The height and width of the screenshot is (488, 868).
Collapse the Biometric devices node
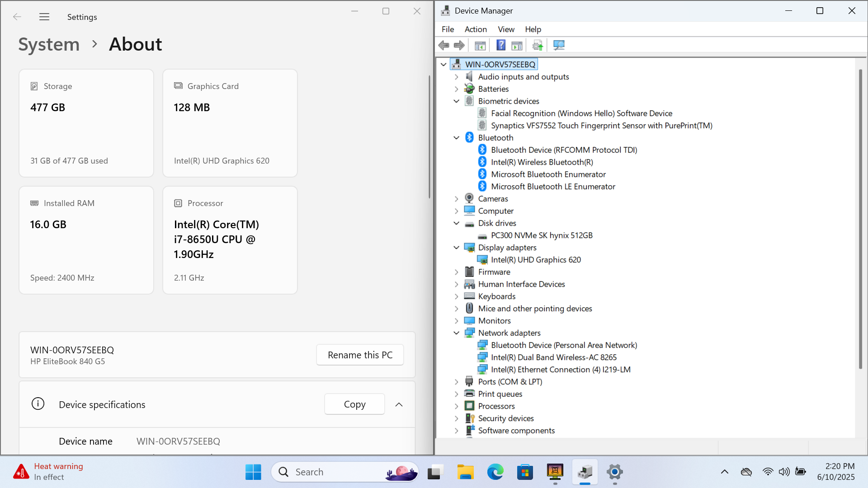[x=457, y=101]
